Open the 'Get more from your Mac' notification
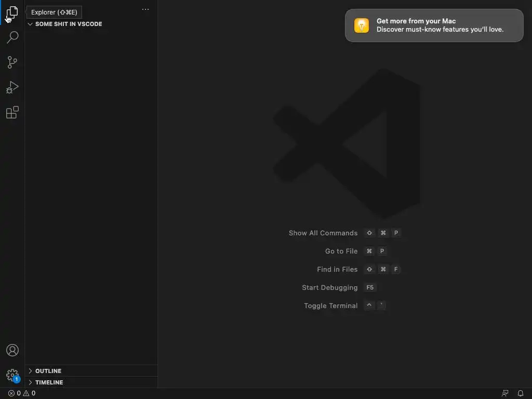This screenshot has width=532, height=399. coord(434,25)
